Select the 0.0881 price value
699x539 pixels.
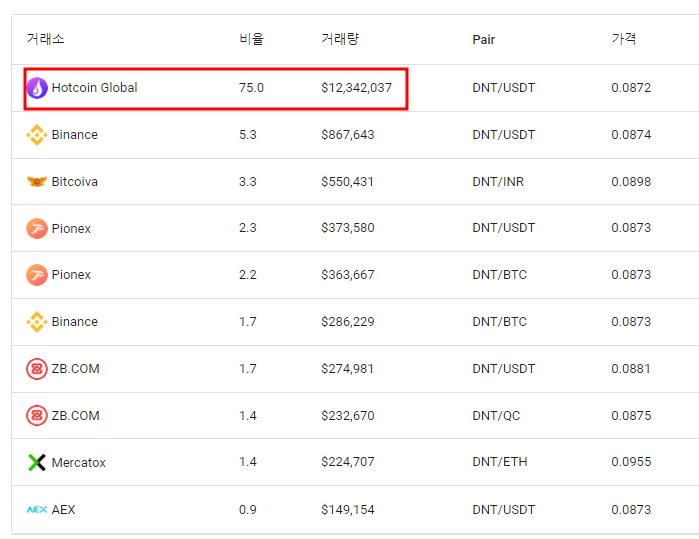click(x=631, y=369)
